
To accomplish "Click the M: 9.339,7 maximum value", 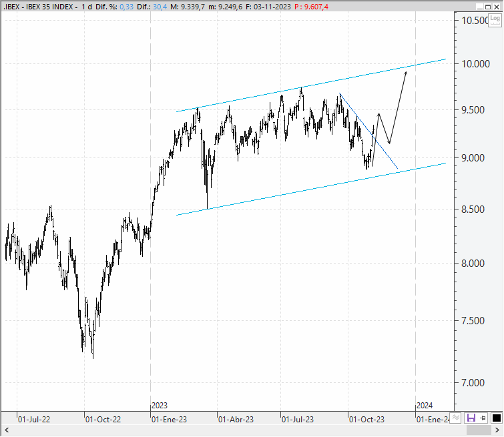I will tap(188, 7).
